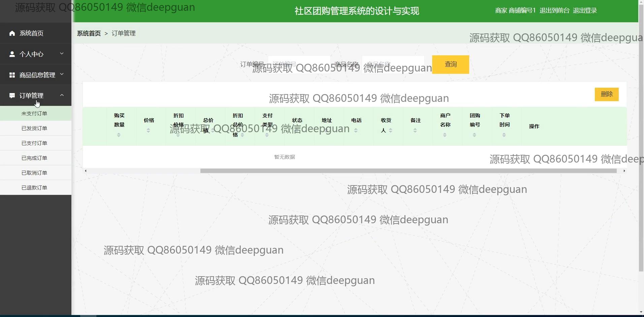Click the chat icon for 订单管理
Viewport: 644px width, 317px height.
click(12, 95)
